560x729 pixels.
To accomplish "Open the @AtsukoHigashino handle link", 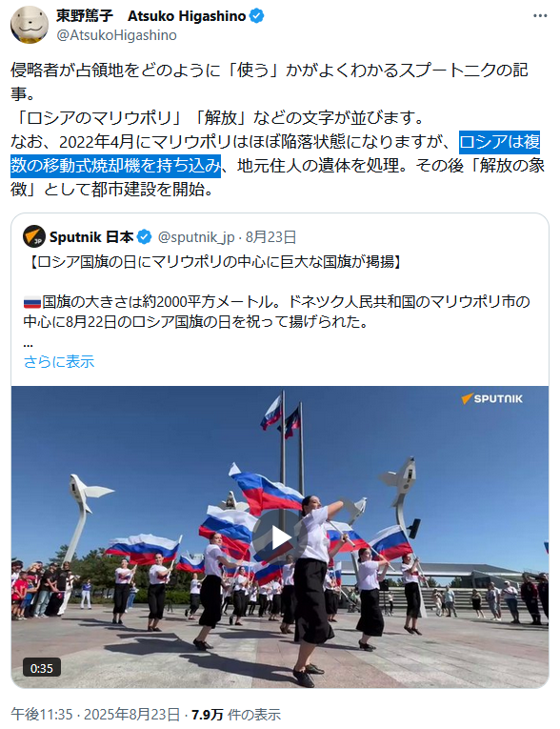I will (116, 35).
